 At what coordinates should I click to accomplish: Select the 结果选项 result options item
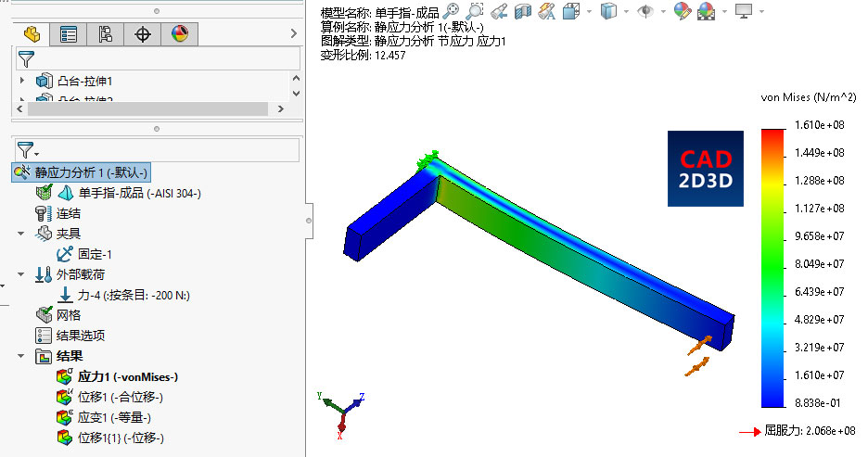pyautogui.click(x=81, y=336)
